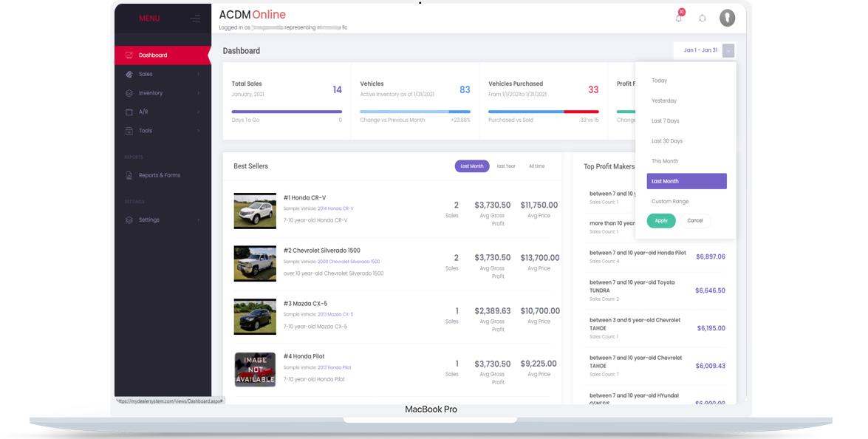Open the 2013 Mazda CX-5 link
868x439 pixels.
pyautogui.click(x=335, y=314)
